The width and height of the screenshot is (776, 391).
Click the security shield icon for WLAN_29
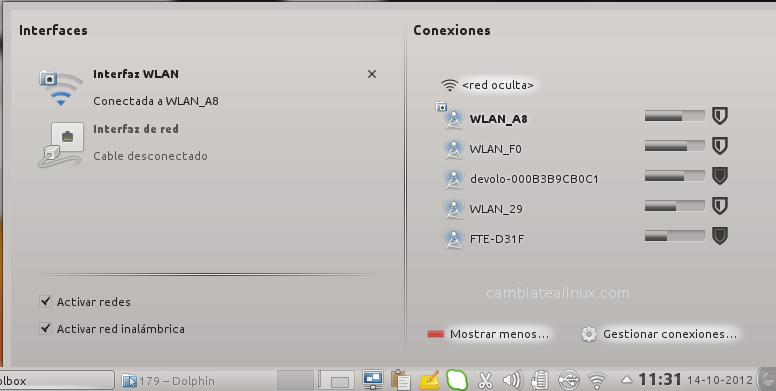coord(720,206)
